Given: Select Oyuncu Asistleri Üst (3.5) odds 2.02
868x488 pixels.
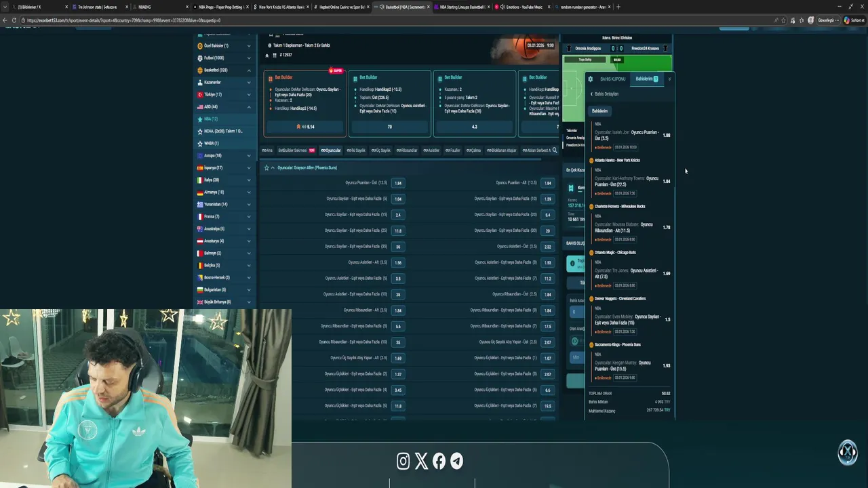Looking at the screenshot, I should (548, 247).
